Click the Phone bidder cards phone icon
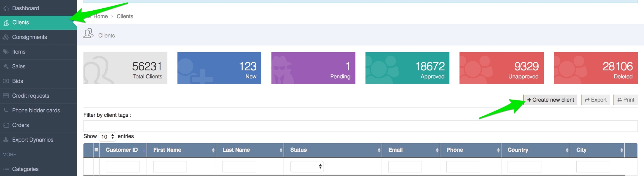Viewport: 644px width, 176px height. [6, 111]
